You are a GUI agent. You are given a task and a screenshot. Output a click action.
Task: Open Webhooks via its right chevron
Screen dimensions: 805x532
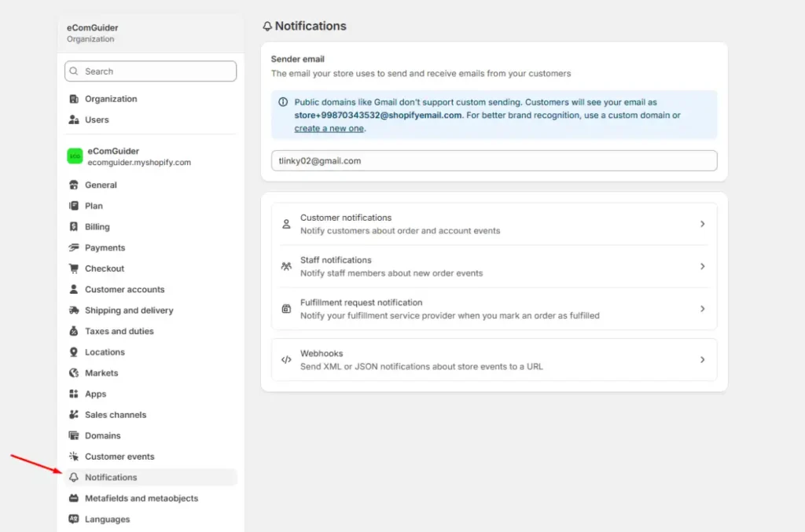702,360
